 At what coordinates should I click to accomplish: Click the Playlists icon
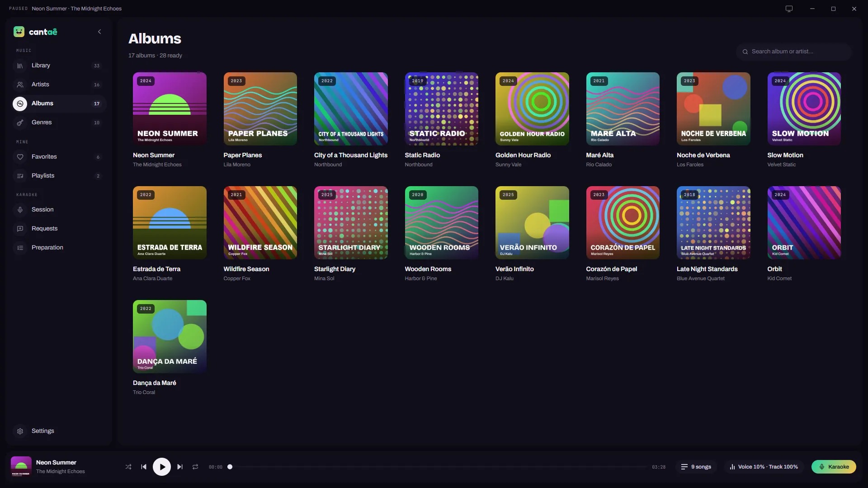(20, 176)
